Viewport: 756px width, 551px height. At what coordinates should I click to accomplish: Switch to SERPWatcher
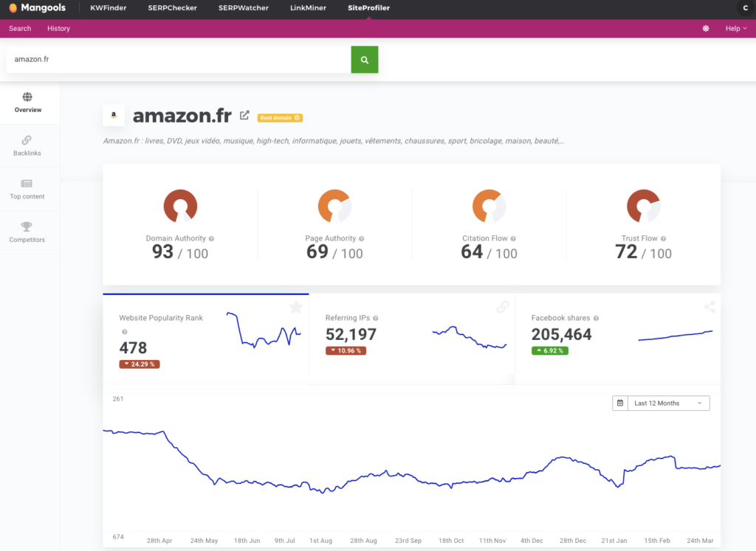(244, 7)
